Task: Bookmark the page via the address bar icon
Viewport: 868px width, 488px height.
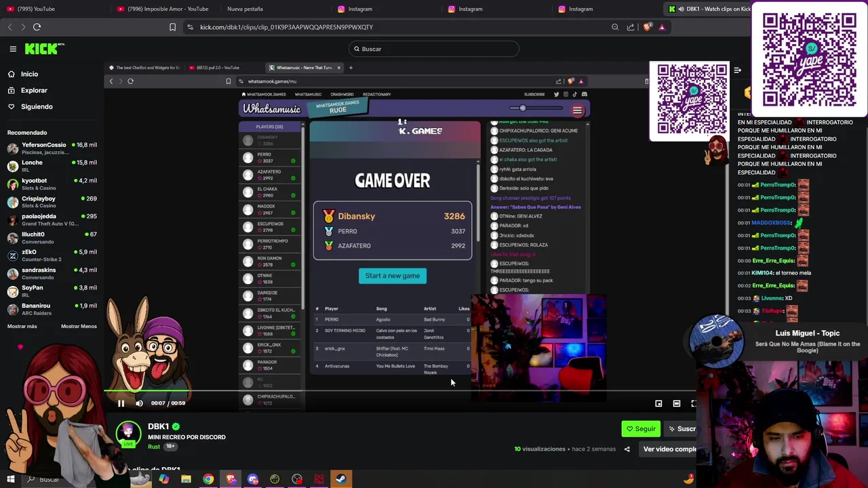Action: [x=172, y=27]
